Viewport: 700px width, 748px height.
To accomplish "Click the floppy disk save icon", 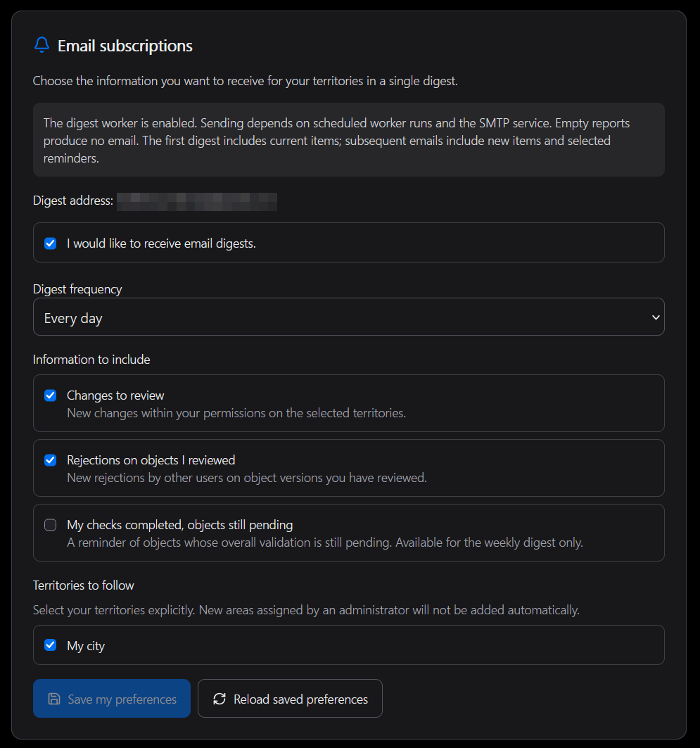I will tap(54, 699).
